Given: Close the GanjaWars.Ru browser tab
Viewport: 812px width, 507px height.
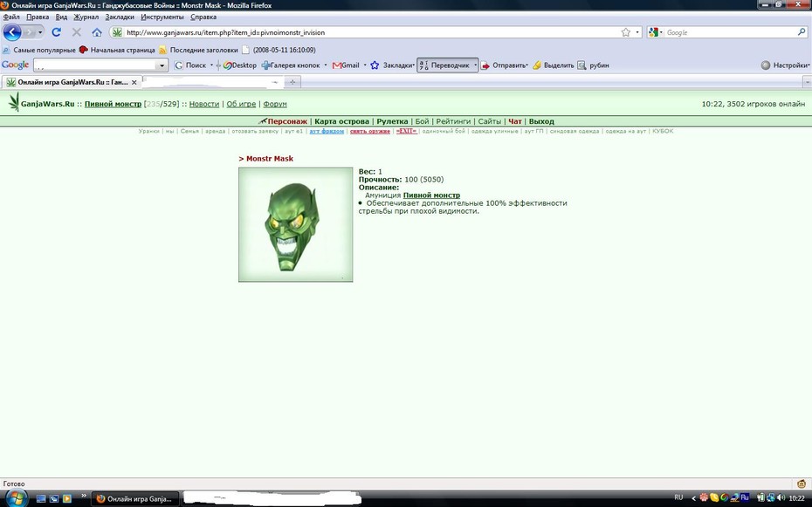Looking at the screenshot, I should tap(134, 82).
